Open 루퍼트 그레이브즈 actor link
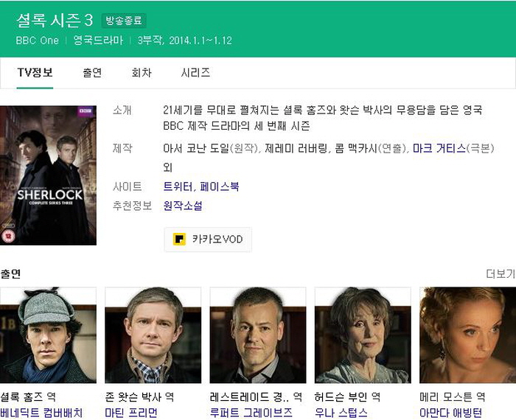The image size is (516, 420). (x=251, y=413)
